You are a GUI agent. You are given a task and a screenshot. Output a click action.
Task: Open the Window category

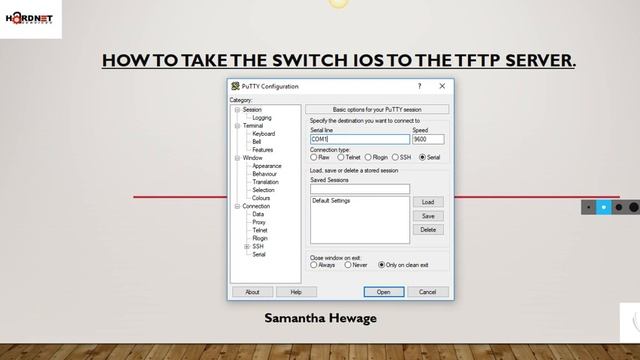(252, 158)
